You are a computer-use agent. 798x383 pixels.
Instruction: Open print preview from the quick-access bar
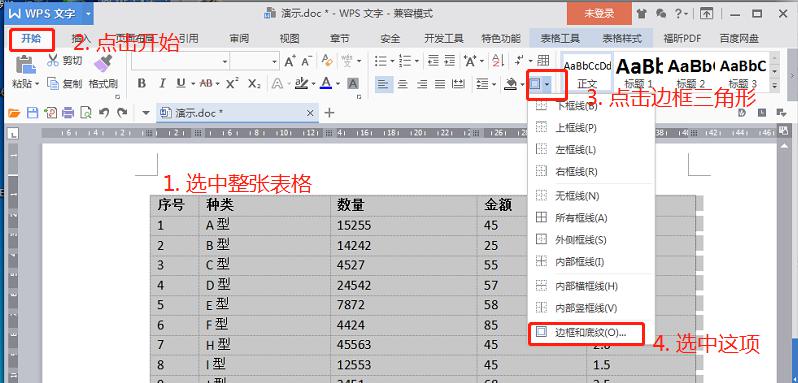pyautogui.click(x=86, y=113)
